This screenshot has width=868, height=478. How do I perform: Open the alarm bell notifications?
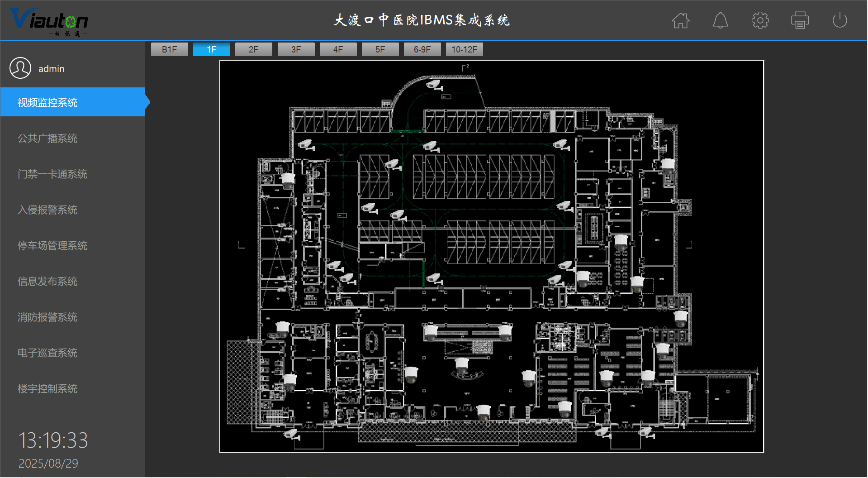(x=720, y=20)
